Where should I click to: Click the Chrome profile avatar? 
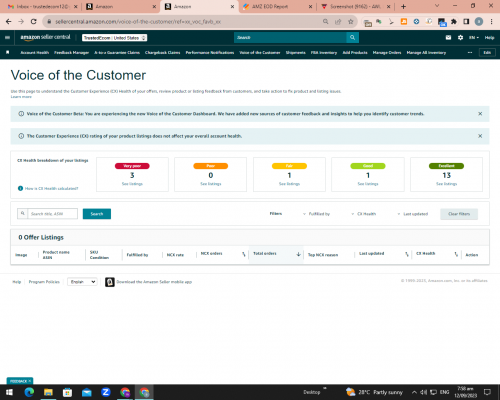pyautogui.click(x=479, y=22)
